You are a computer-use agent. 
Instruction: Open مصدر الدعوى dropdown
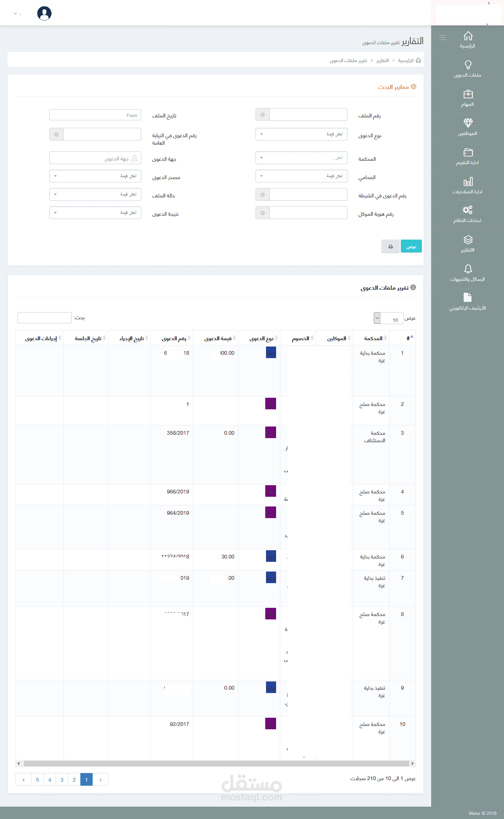[95, 176]
